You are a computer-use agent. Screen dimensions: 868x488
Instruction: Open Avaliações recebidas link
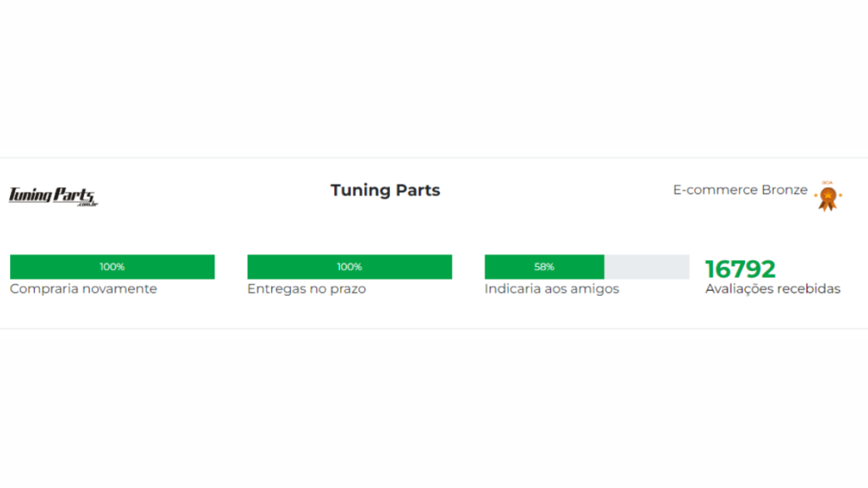(772, 289)
